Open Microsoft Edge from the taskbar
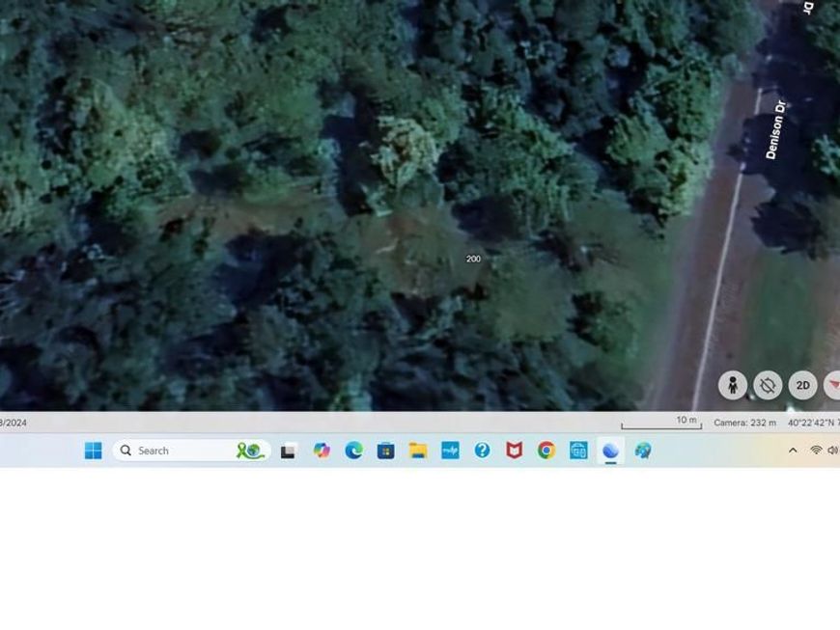This screenshot has height=630, width=840. [x=354, y=451]
